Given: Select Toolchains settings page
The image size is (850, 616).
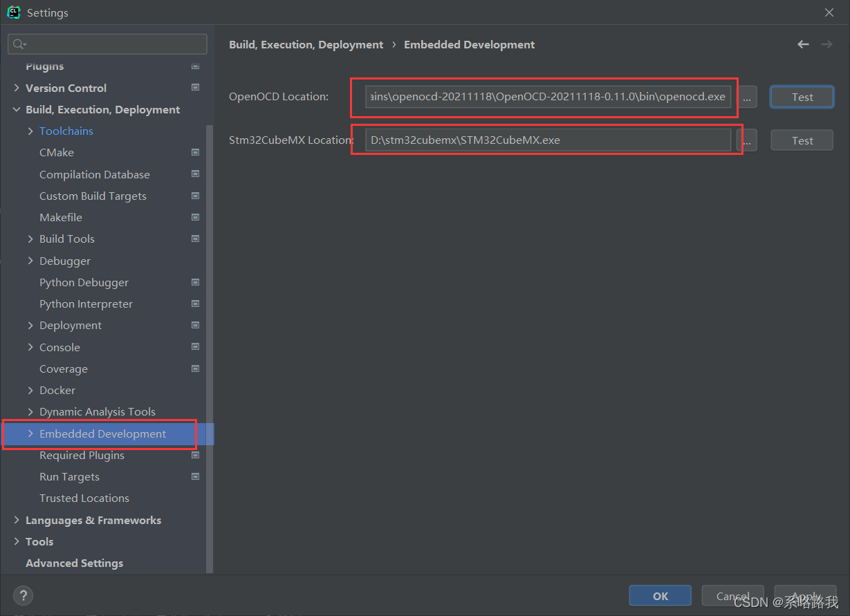Looking at the screenshot, I should pyautogui.click(x=66, y=131).
